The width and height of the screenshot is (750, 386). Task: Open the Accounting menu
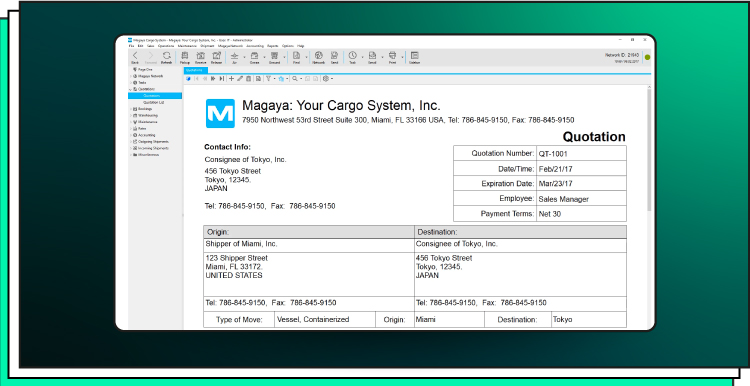click(x=255, y=46)
